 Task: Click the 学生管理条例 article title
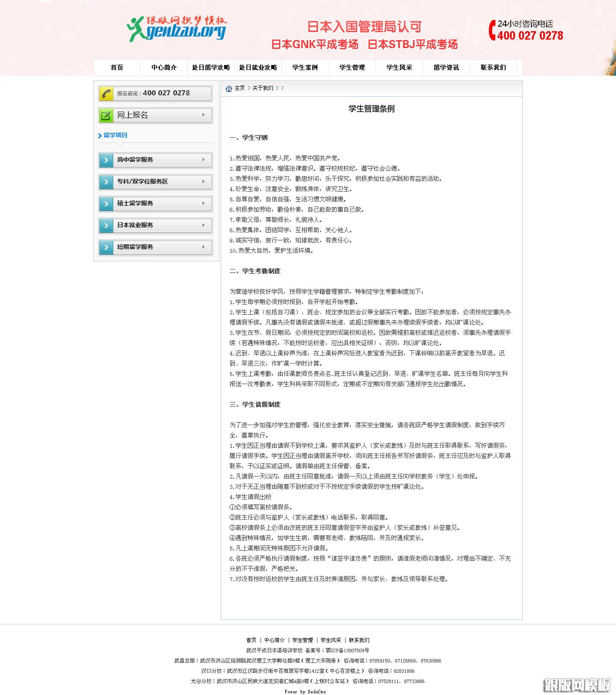click(371, 109)
